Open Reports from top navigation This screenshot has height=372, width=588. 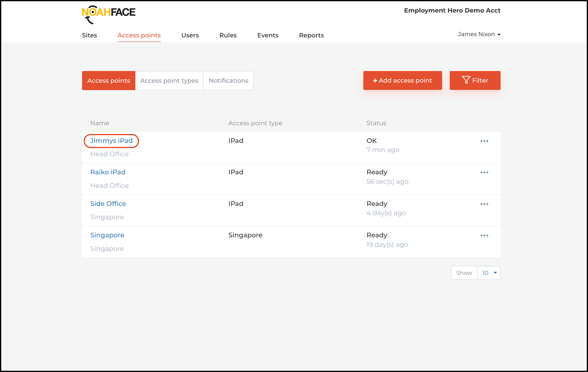click(311, 35)
